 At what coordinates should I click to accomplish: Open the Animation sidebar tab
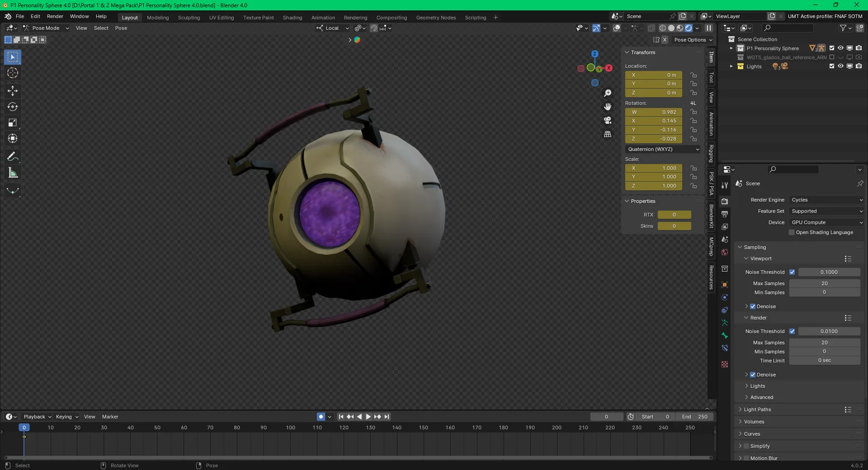pos(711,124)
